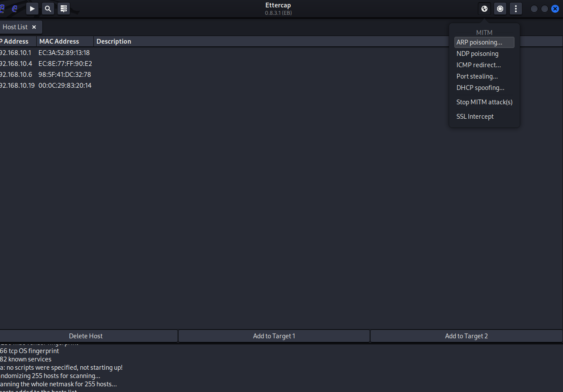This screenshot has width=563, height=392.
Task: Select MAC cell EC:3A:52:89:13:18
Action: (64, 53)
